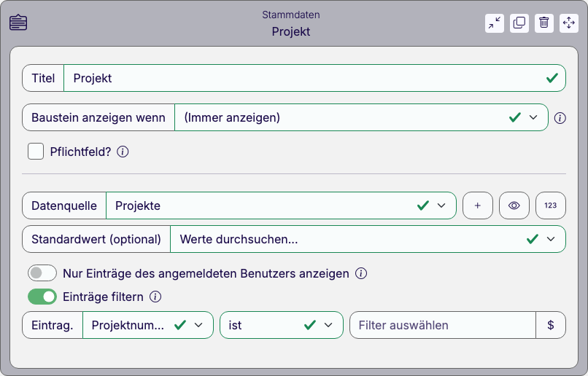The image size is (588, 376).
Task: Open the Projektnum... field dropdown
Action: pos(148,325)
